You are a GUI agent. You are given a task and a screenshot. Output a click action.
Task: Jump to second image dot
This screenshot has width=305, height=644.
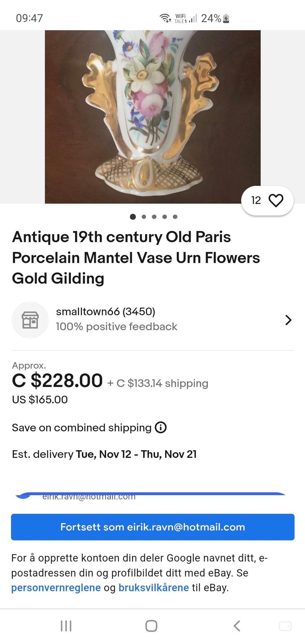[144, 217]
